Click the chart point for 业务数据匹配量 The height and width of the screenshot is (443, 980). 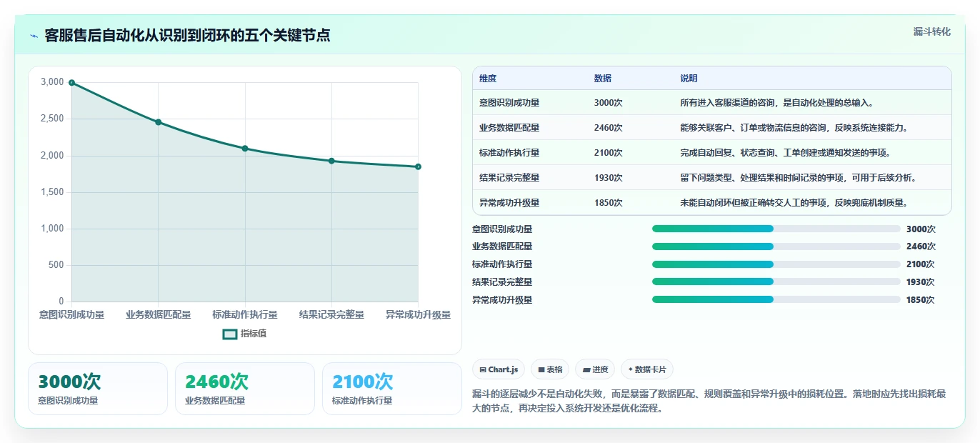tap(159, 122)
